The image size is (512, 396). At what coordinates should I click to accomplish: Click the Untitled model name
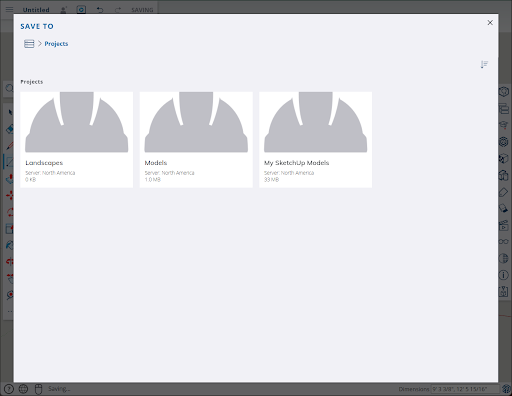pos(36,10)
